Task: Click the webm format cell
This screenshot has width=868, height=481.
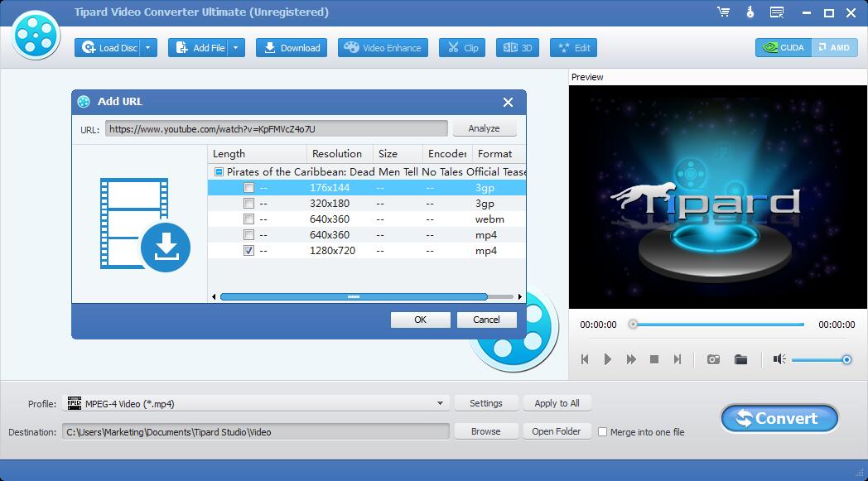Action: click(x=489, y=219)
